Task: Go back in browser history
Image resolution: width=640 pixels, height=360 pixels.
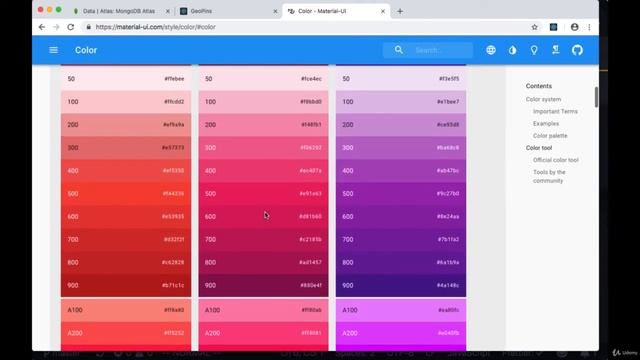Action: tap(42, 27)
